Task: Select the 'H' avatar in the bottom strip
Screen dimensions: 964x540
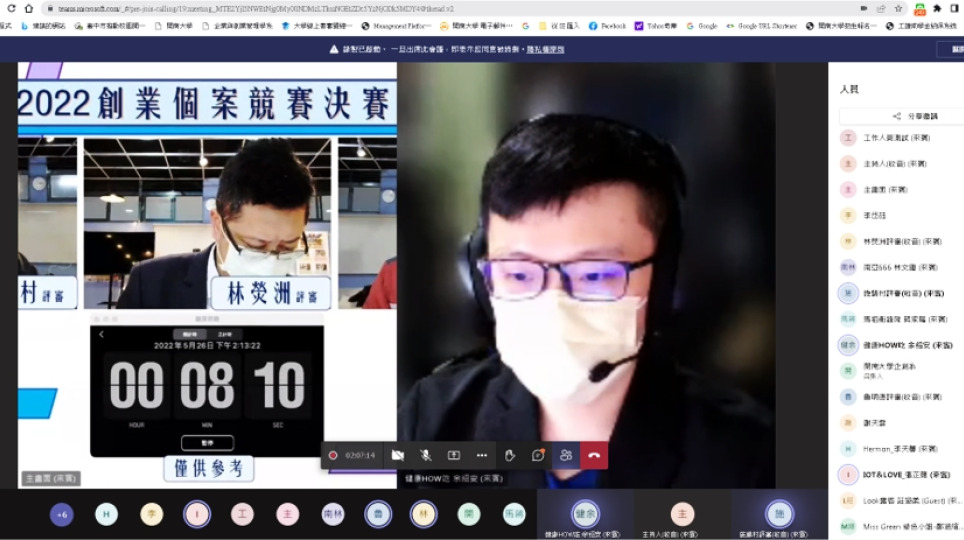Action: pyautogui.click(x=106, y=514)
